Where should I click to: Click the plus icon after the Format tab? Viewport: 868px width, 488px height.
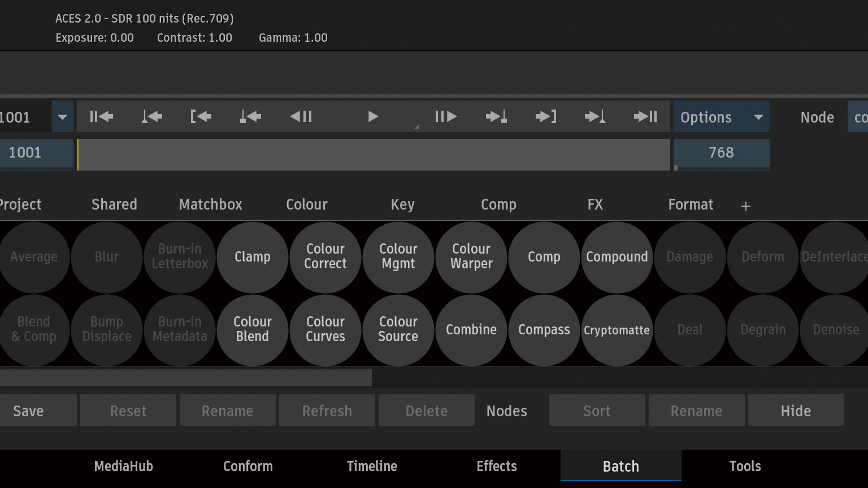(746, 206)
